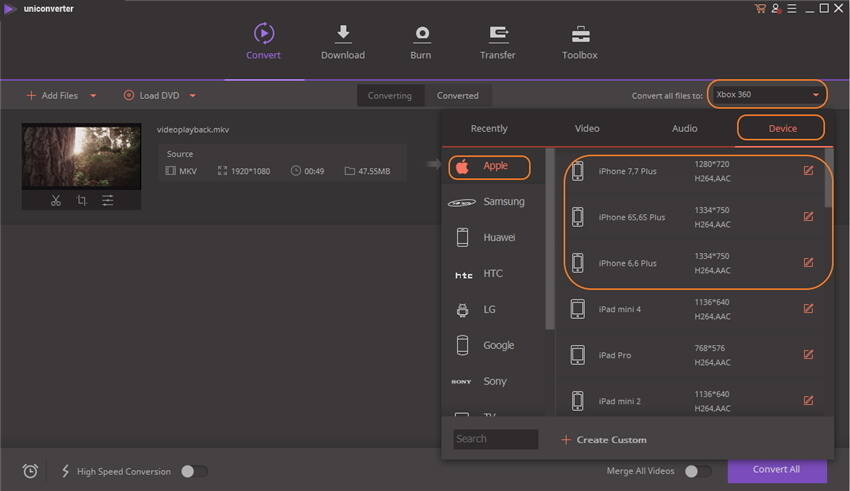Click the format Search input field
The height and width of the screenshot is (491, 850).
[495, 440]
